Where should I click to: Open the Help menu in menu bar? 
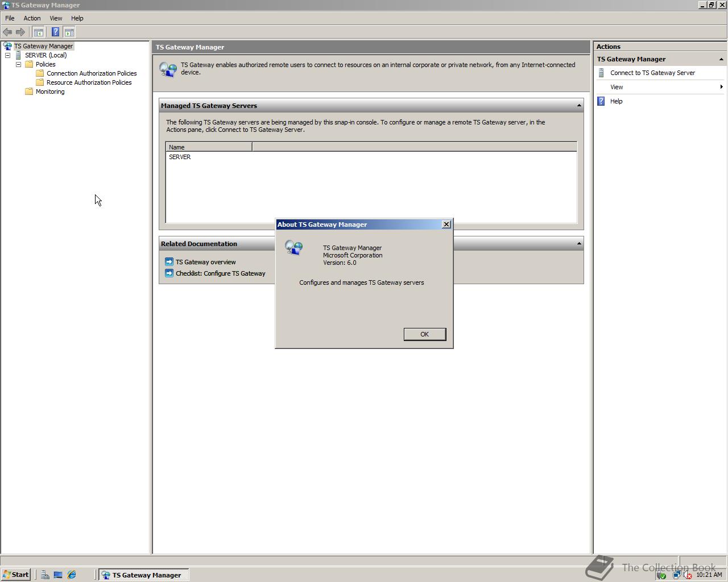(77, 18)
